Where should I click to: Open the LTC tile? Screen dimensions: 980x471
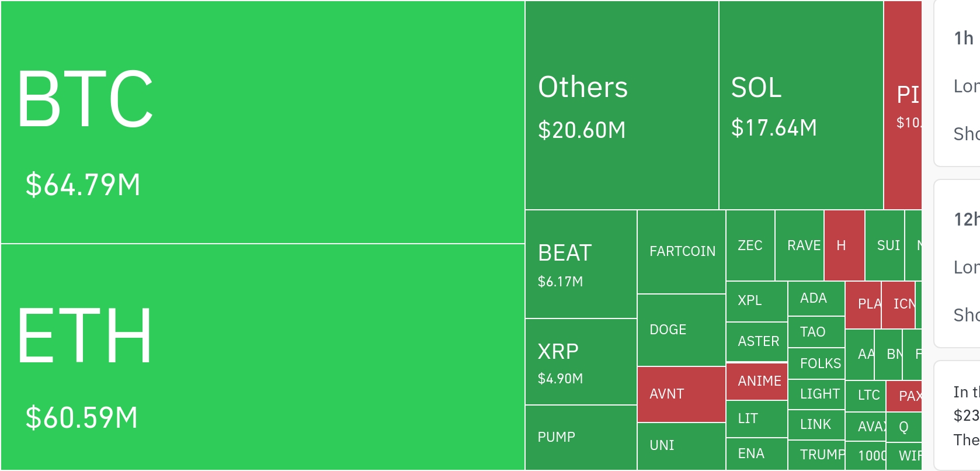tap(866, 396)
